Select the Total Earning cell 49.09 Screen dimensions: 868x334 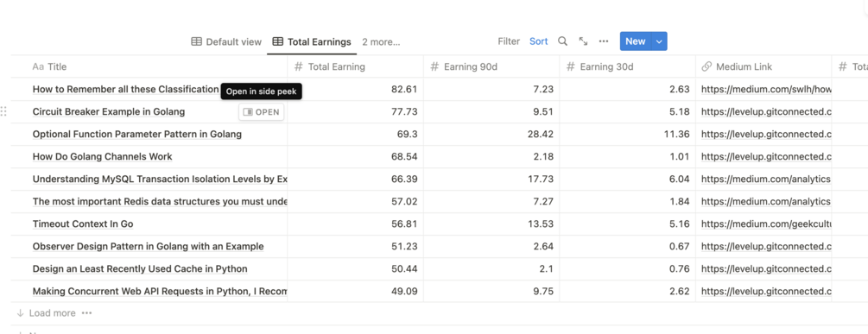pos(355,291)
